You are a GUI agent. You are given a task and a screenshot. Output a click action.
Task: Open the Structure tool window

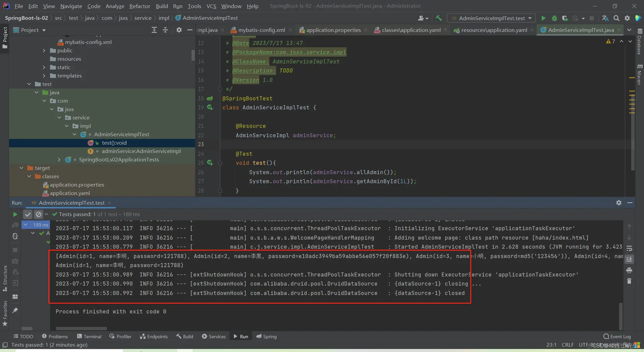(5, 278)
